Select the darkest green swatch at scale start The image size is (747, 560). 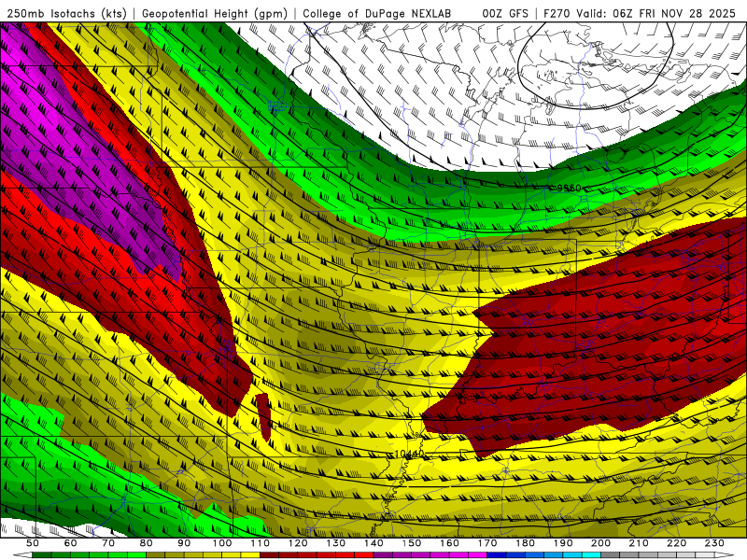click(42, 555)
